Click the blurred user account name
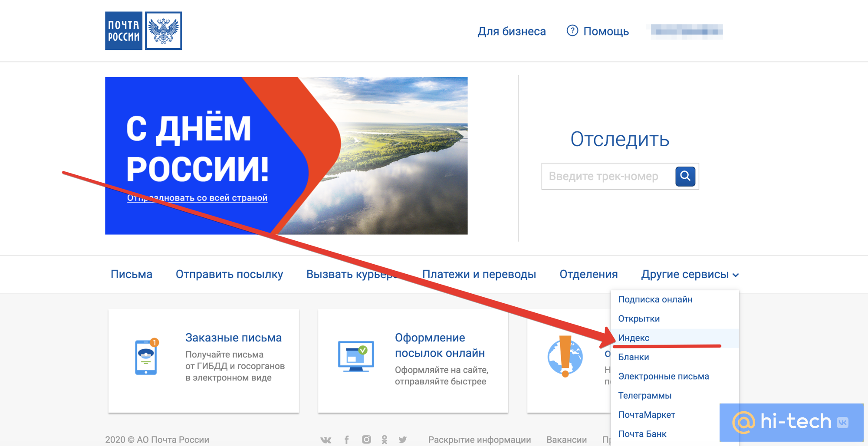This screenshot has width=868, height=446. 687,31
